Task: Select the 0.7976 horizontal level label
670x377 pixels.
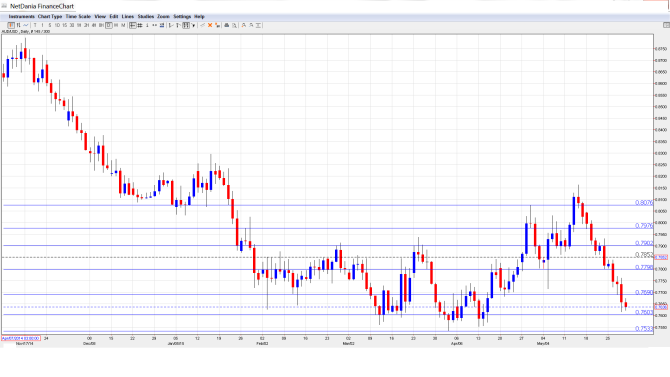Action: click(x=644, y=225)
